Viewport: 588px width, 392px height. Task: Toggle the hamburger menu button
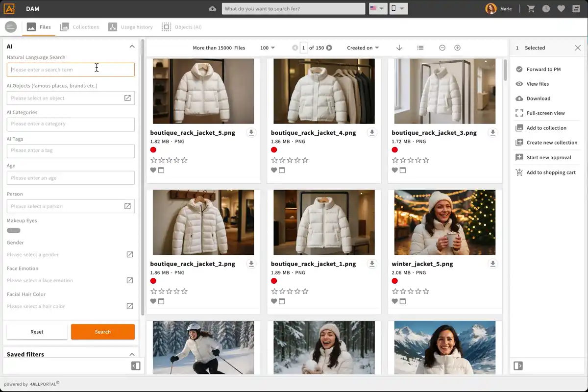pos(10,27)
